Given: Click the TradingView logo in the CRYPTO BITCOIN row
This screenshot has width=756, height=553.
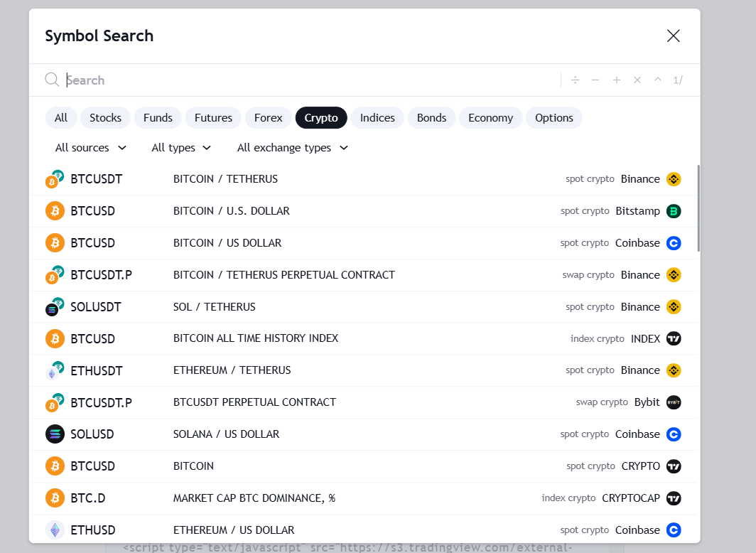Looking at the screenshot, I should [674, 466].
